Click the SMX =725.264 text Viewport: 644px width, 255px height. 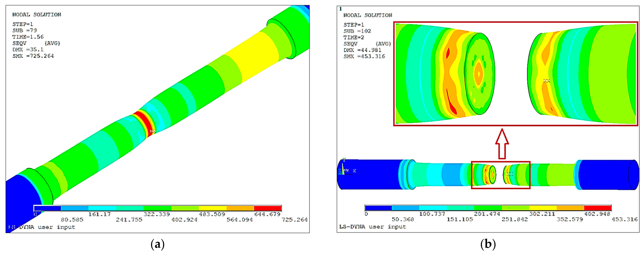[x=33, y=56]
